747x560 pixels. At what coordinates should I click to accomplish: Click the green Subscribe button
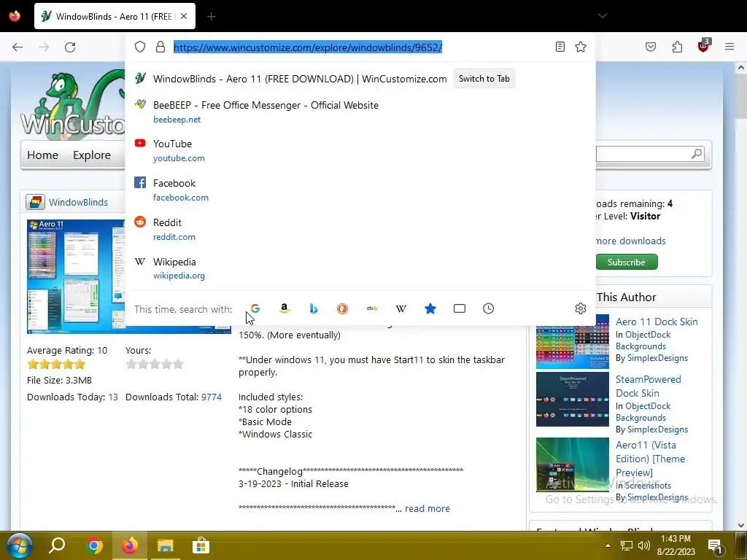(626, 262)
